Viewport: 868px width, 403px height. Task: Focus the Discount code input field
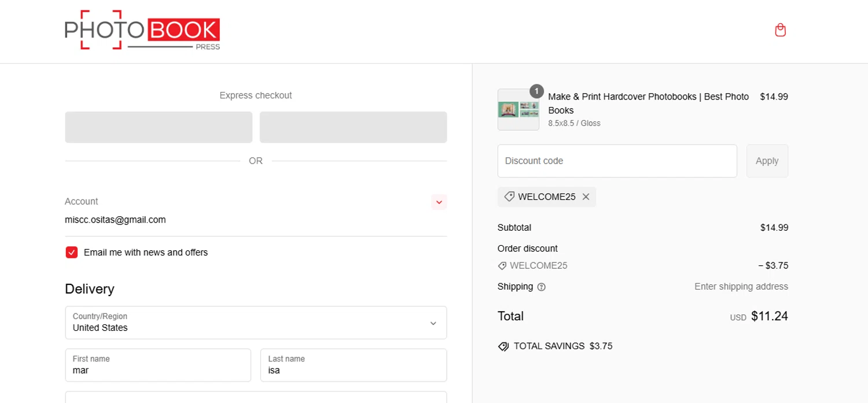tap(617, 161)
